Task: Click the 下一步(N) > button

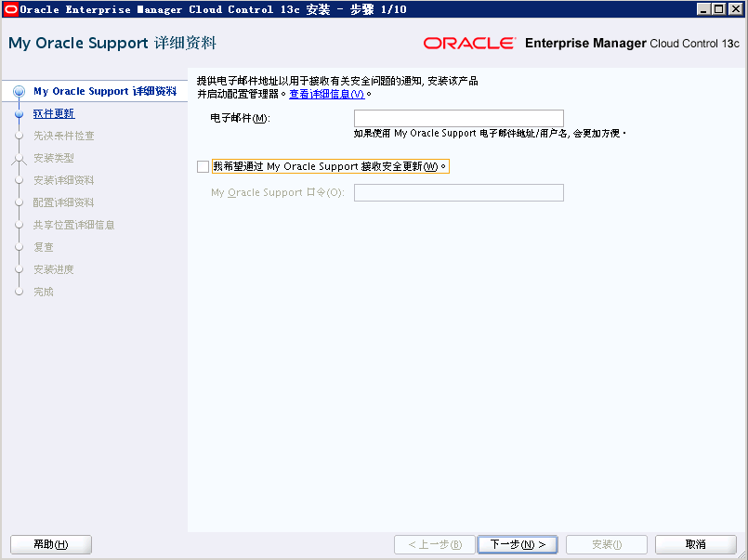Action: click(518, 544)
